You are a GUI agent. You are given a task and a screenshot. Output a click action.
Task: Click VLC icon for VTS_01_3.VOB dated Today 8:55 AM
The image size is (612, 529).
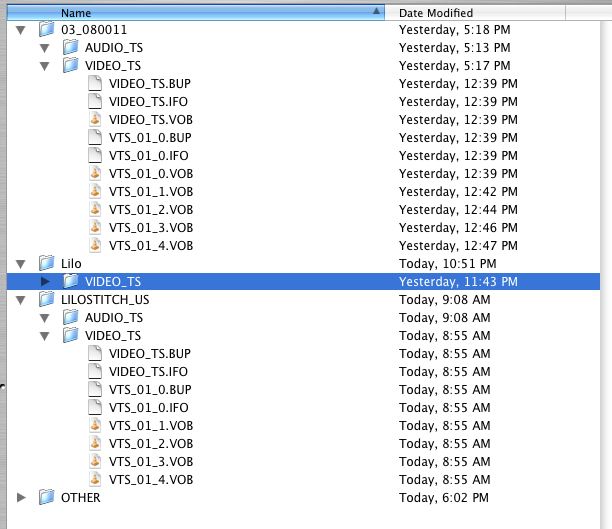coord(95,461)
